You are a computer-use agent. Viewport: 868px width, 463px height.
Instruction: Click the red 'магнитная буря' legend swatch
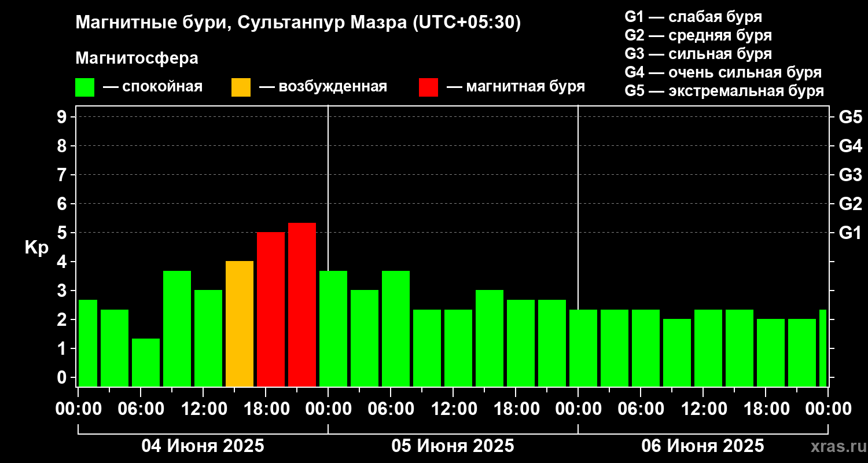[x=428, y=87]
